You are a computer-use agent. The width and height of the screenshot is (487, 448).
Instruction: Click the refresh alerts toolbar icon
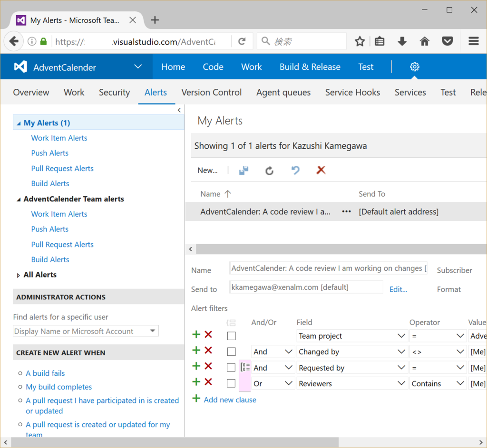[x=269, y=171]
